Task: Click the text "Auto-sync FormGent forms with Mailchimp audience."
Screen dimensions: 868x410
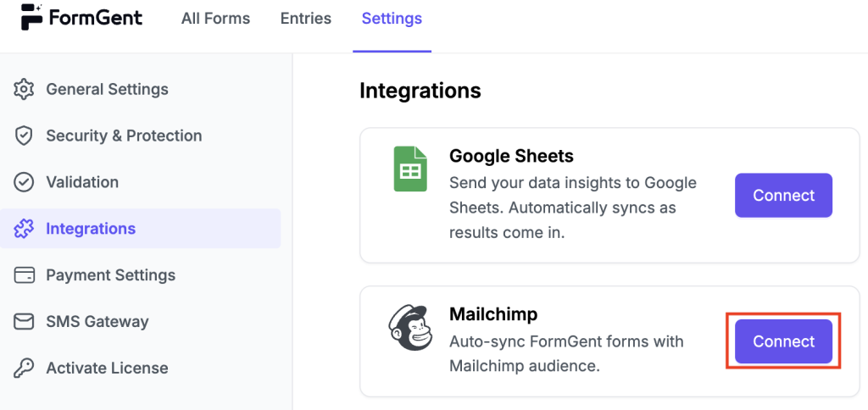Action: 566,353
